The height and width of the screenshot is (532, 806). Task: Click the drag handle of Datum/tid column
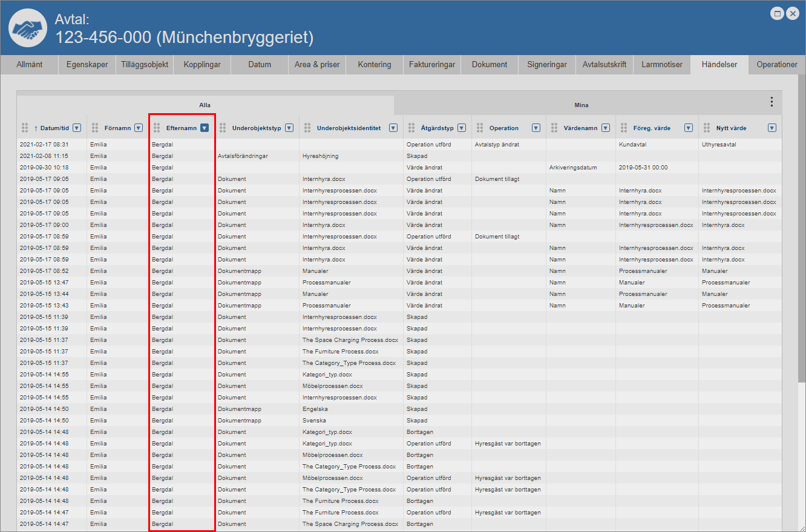click(x=25, y=128)
